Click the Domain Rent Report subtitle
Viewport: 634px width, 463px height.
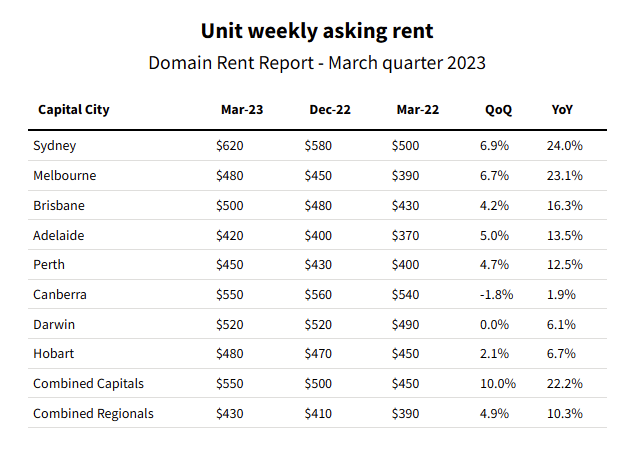click(317, 62)
